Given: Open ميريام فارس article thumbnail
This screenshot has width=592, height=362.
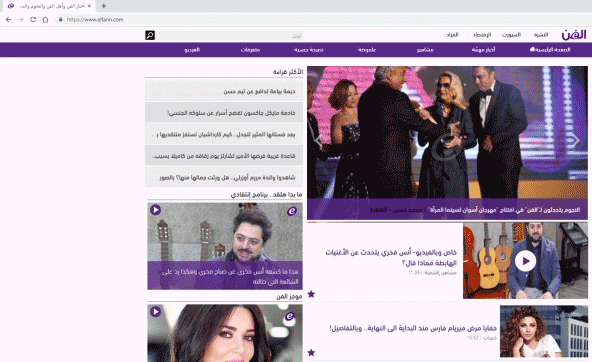Looking at the screenshot, I should click(x=544, y=331).
